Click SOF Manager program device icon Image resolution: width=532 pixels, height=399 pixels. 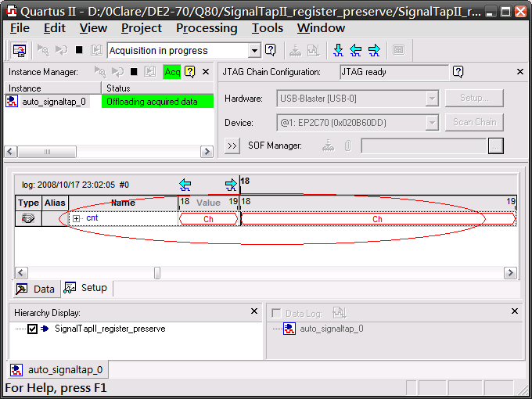coord(328,146)
